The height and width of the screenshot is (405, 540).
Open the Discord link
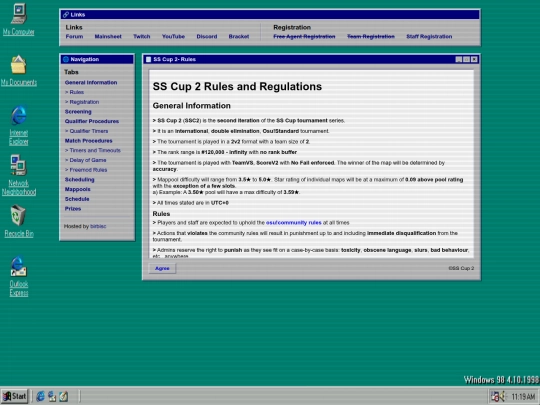tap(207, 37)
